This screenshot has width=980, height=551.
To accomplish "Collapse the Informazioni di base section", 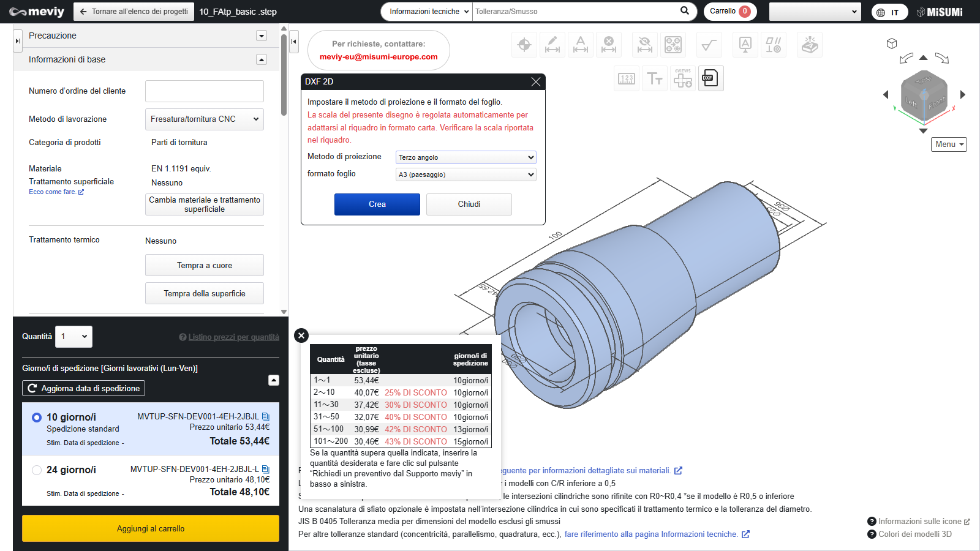I will [x=262, y=59].
